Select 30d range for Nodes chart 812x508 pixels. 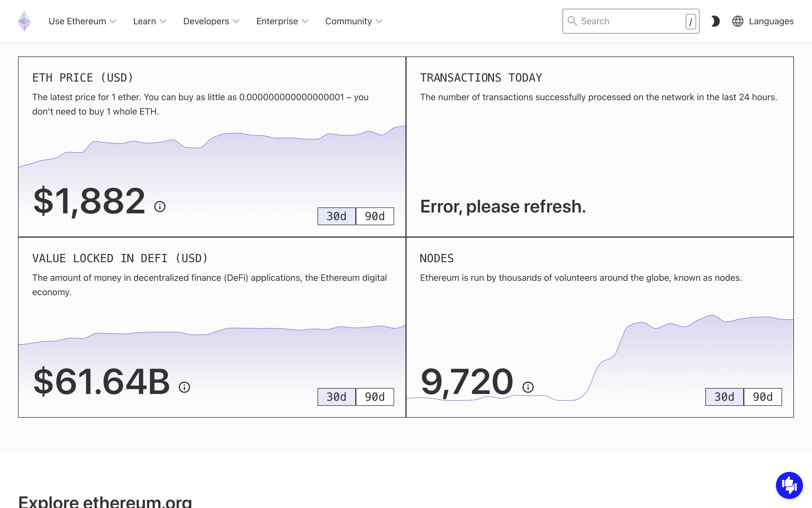pyautogui.click(x=724, y=397)
